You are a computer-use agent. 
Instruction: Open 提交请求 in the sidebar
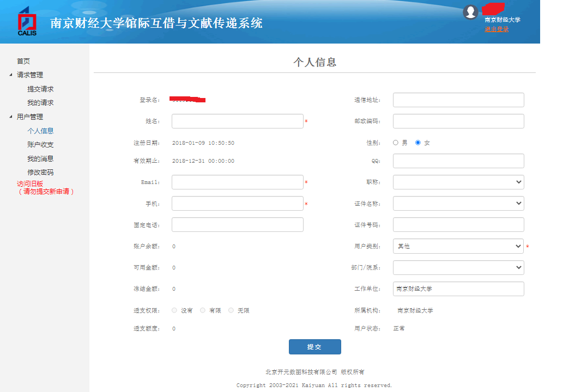(x=40, y=89)
